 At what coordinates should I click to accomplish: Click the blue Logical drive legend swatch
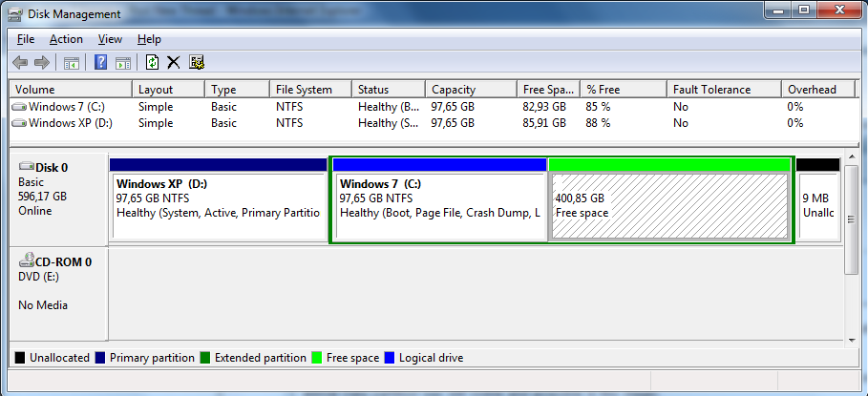pyautogui.click(x=390, y=358)
